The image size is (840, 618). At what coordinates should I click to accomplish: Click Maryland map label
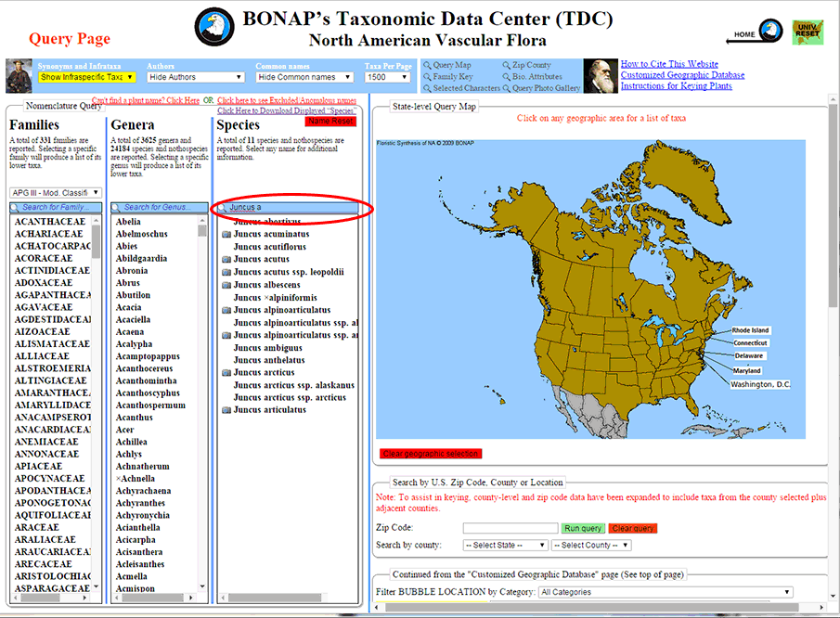[x=747, y=370]
